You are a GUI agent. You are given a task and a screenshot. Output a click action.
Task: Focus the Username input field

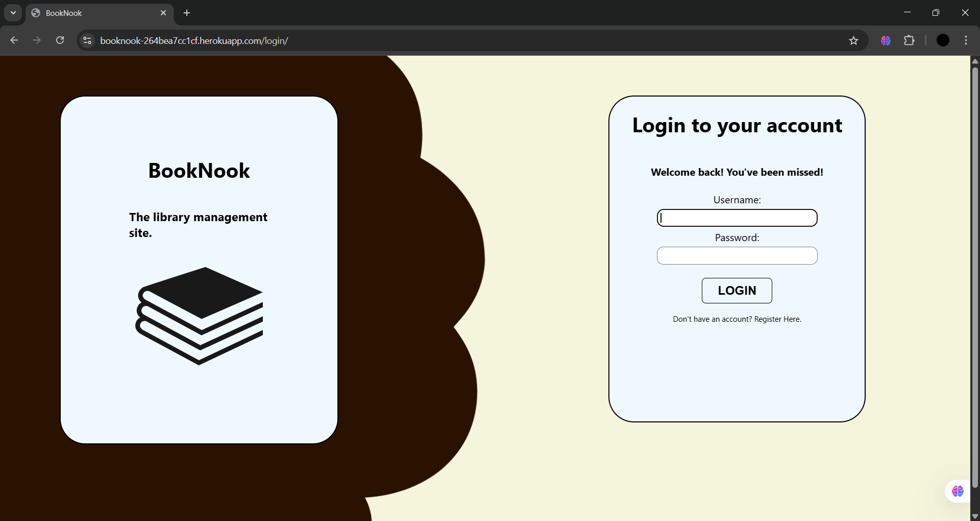pos(737,218)
